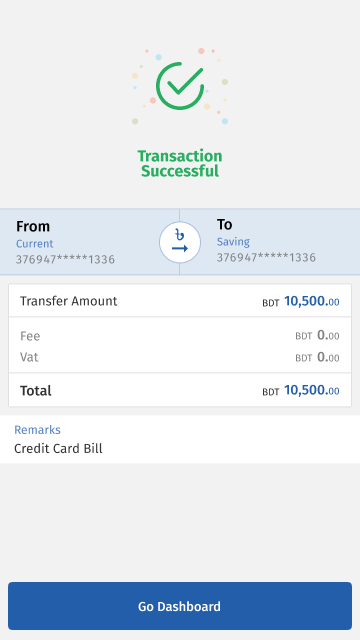Select the Vat amount BDT 0.00

[318, 358]
